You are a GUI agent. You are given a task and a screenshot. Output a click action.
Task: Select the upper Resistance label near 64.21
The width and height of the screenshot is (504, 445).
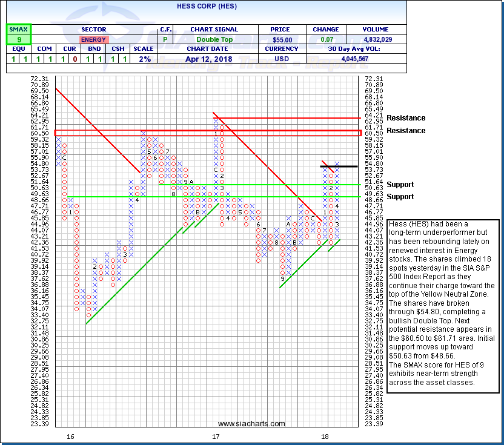406,118
